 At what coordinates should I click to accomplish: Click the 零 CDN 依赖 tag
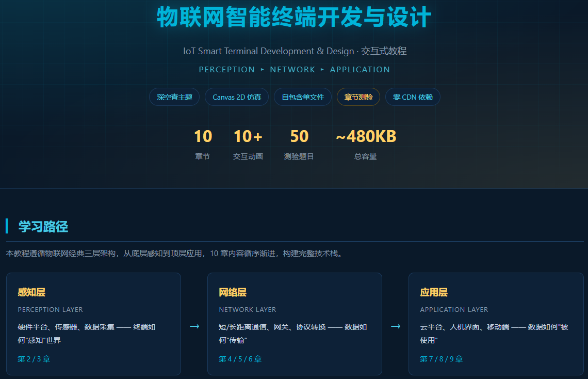(413, 97)
